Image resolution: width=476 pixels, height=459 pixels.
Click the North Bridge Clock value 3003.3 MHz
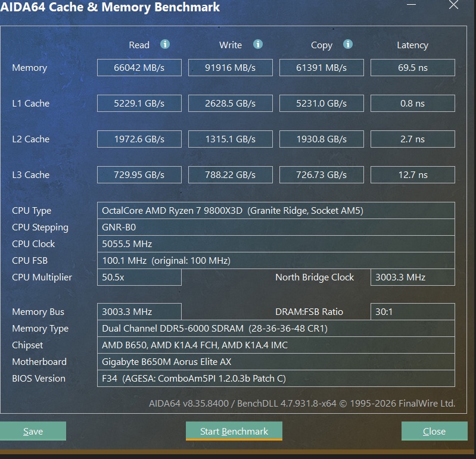click(x=413, y=277)
